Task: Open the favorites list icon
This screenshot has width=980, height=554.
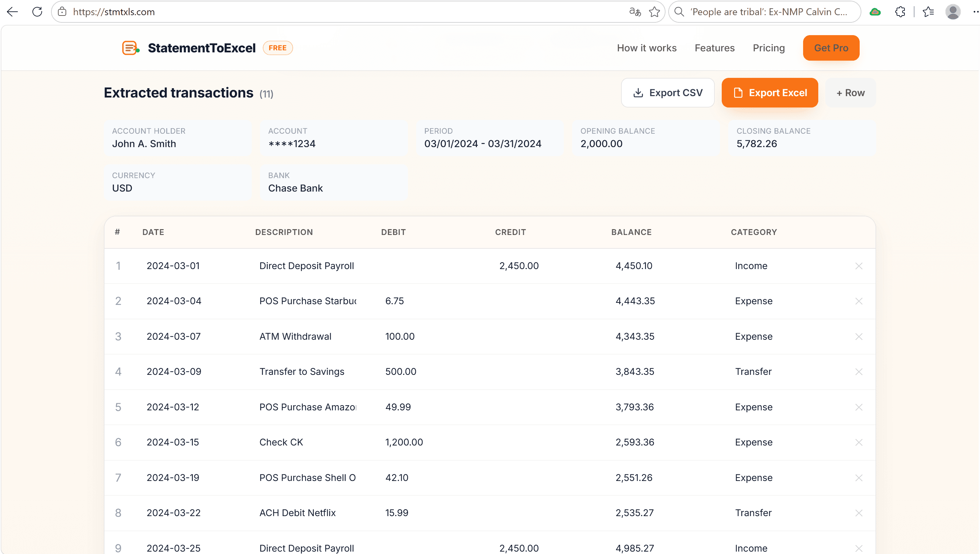Action: click(928, 12)
